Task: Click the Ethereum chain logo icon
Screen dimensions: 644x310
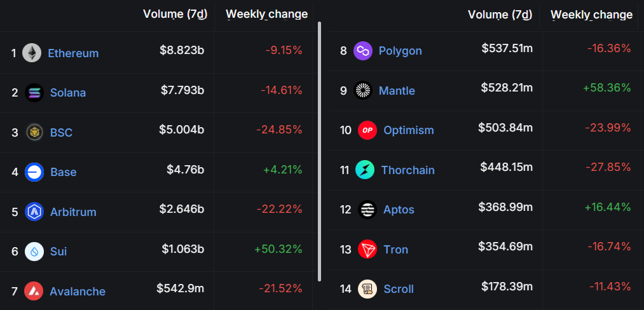Action: pyautogui.click(x=32, y=53)
